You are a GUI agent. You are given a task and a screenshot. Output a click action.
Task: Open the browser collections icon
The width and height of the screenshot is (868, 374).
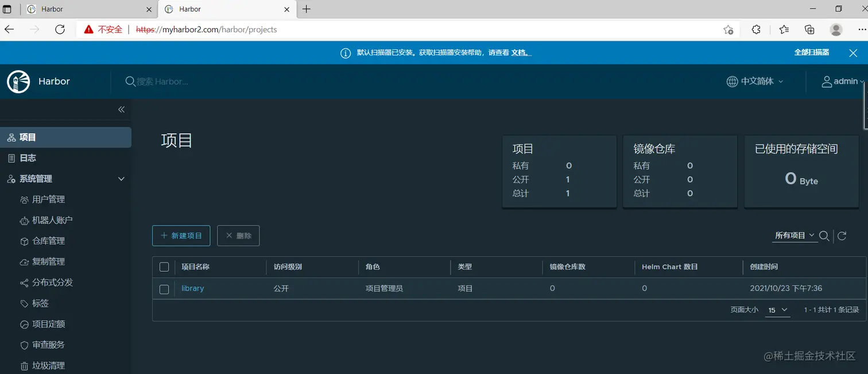(x=809, y=29)
